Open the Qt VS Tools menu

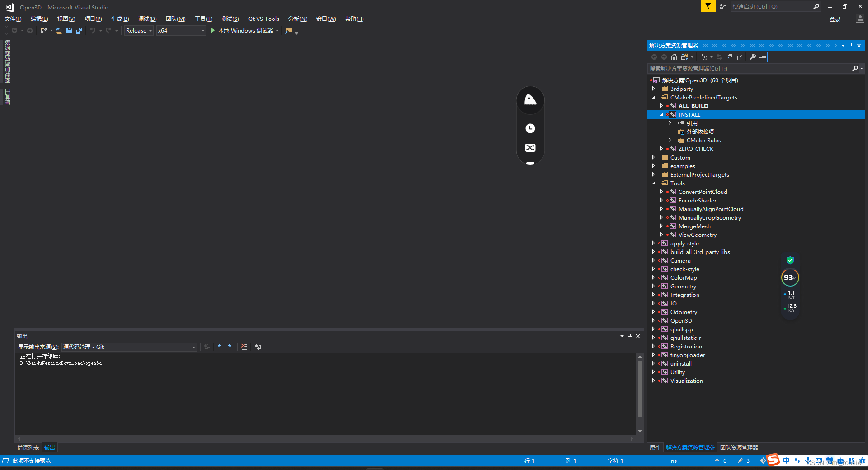tap(264, 19)
